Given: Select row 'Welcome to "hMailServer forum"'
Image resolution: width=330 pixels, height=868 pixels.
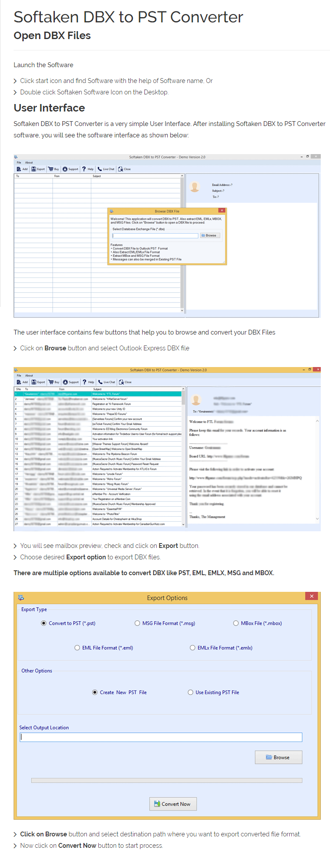Looking at the screenshot, I should pos(98,399).
